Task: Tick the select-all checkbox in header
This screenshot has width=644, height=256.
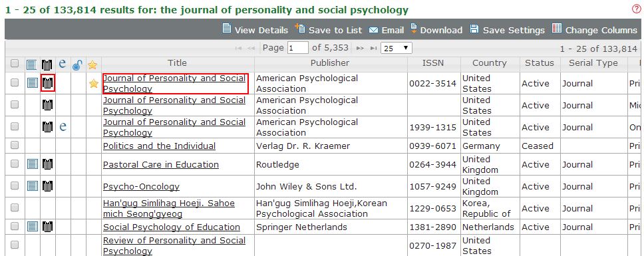Action: 15,64
